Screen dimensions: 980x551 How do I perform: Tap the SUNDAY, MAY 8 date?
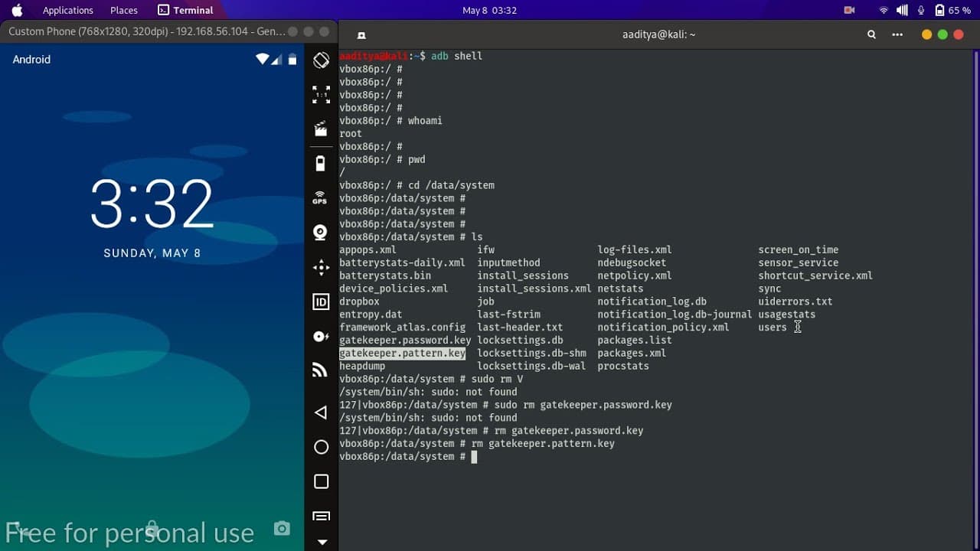[x=152, y=253]
